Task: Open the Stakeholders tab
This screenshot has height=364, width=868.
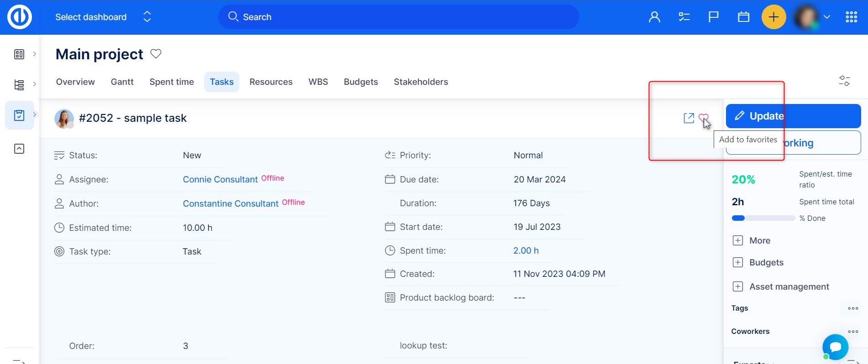Action: coord(421,82)
